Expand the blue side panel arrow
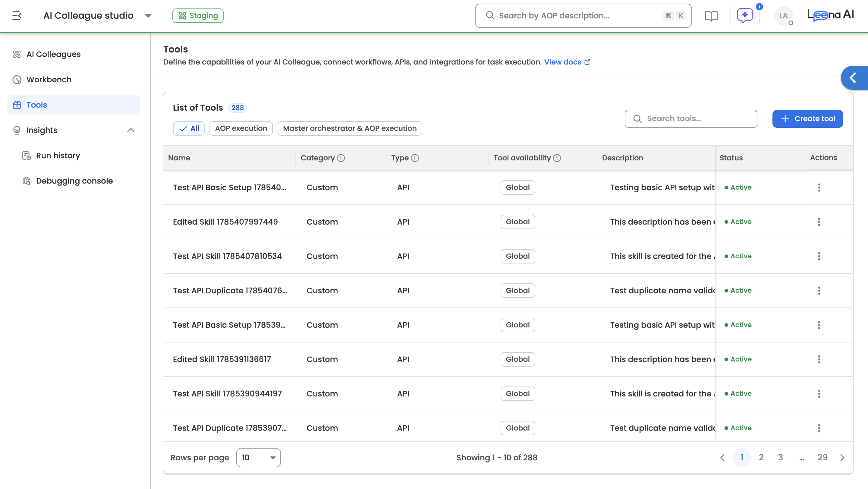This screenshot has height=489, width=868. [x=854, y=78]
